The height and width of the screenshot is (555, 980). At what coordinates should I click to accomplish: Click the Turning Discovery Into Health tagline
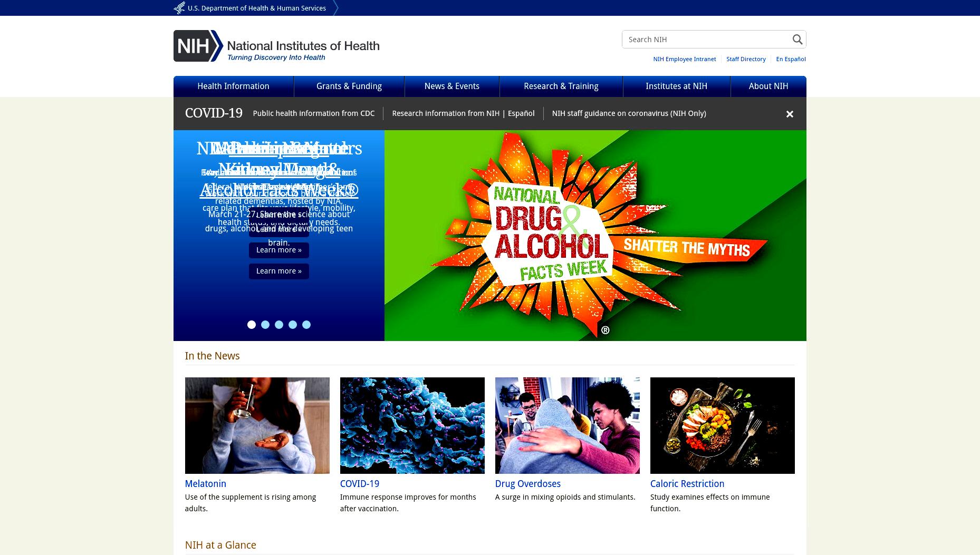pos(276,57)
